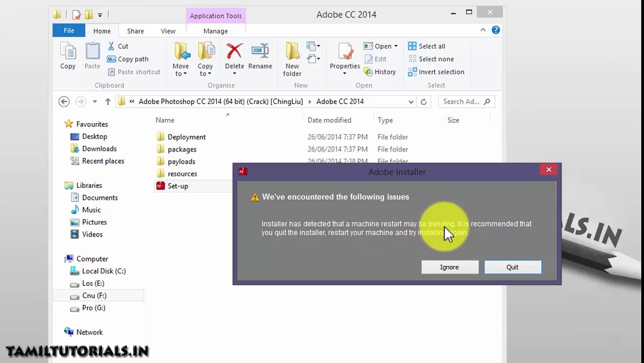Click the History command

click(380, 72)
